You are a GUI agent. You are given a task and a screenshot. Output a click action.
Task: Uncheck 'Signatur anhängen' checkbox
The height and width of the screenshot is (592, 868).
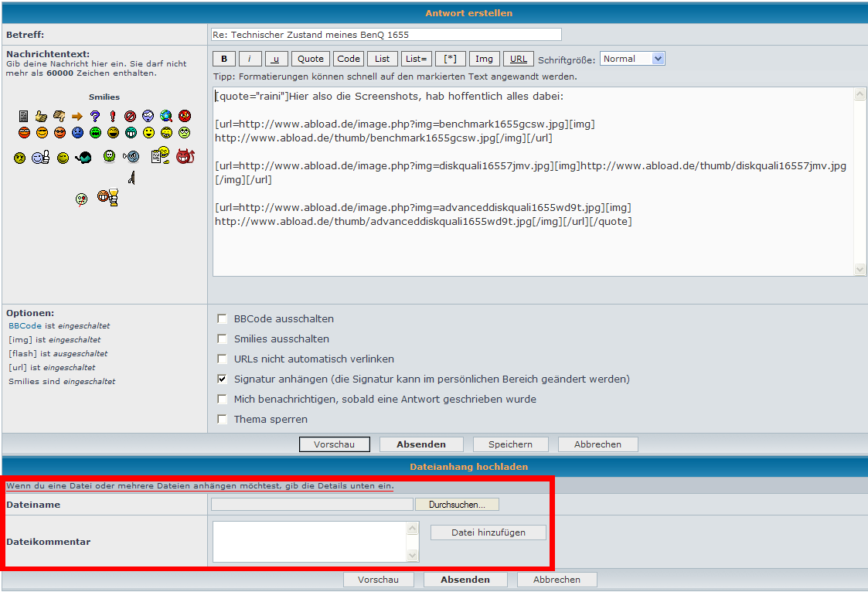[223, 379]
